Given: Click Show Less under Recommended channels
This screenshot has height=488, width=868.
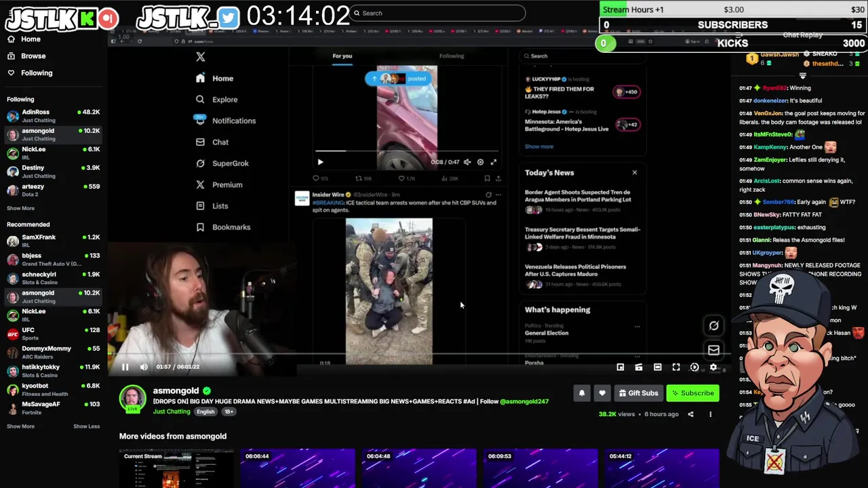Looking at the screenshot, I should coord(86,426).
